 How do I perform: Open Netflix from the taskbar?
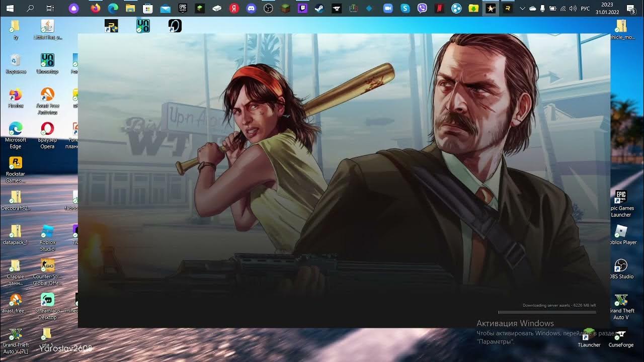[x=439, y=8]
